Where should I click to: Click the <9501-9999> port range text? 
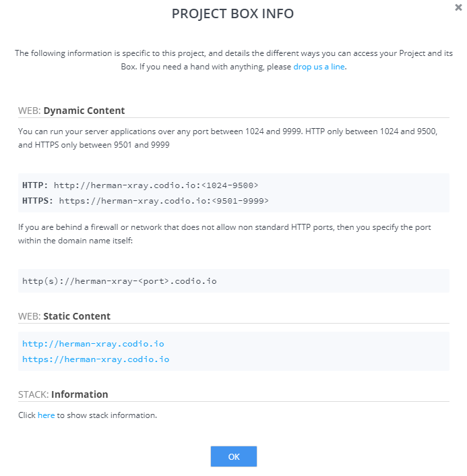[x=241, y=201]
